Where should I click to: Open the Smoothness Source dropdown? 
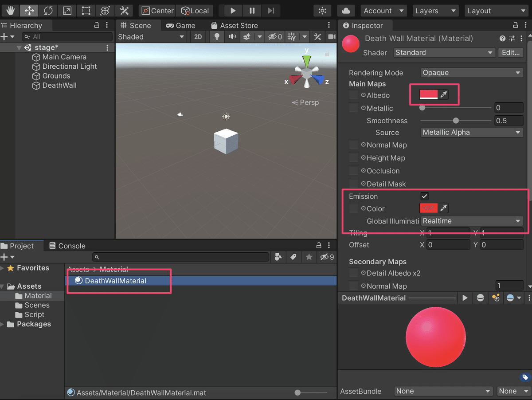click(472, 132)
